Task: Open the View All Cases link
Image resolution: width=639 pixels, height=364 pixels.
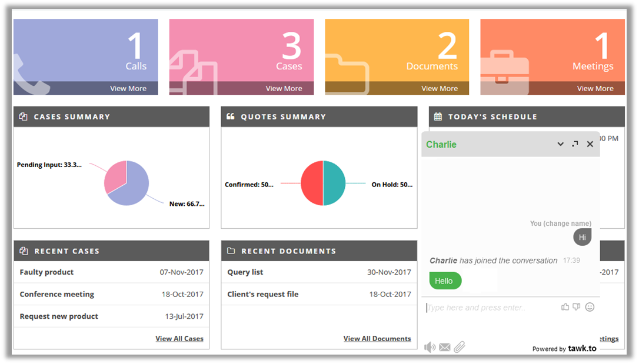Action: (179, 339)
